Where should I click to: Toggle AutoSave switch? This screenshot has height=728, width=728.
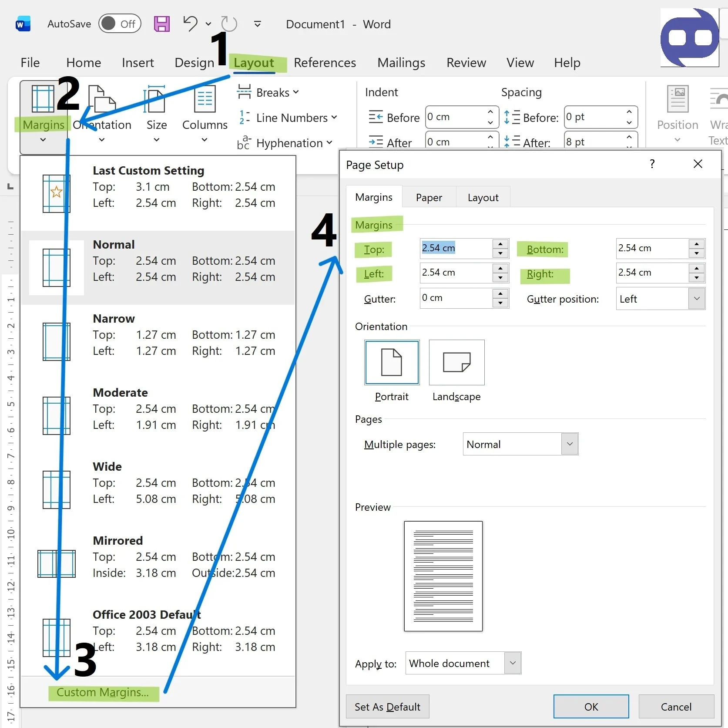click(x=120, y=24)
